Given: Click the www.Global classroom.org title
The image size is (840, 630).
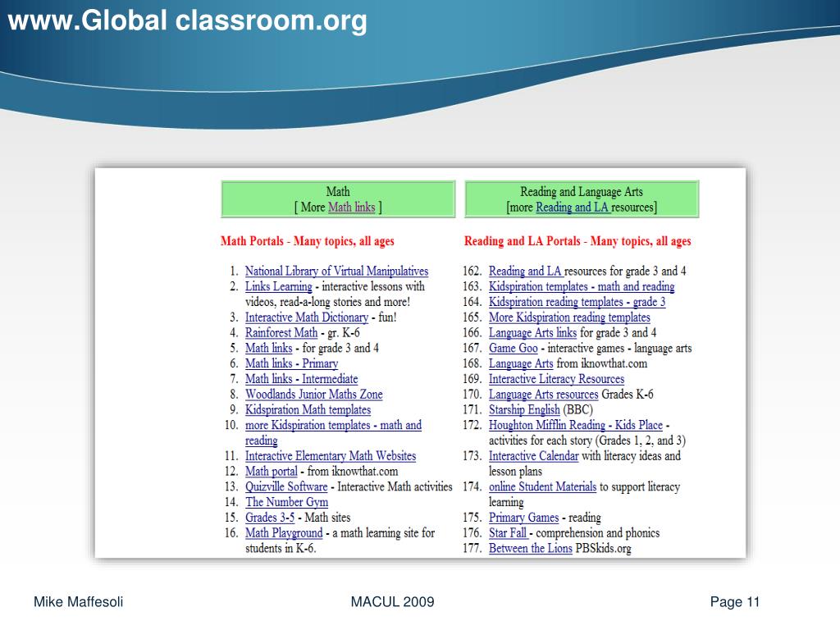Looking at the screenshot, I should click(x=188, y=21).
